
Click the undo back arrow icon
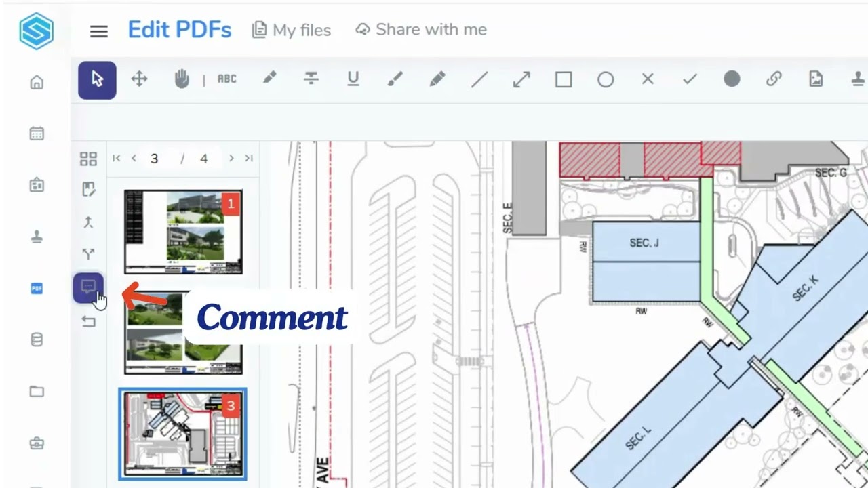[88, 321]
